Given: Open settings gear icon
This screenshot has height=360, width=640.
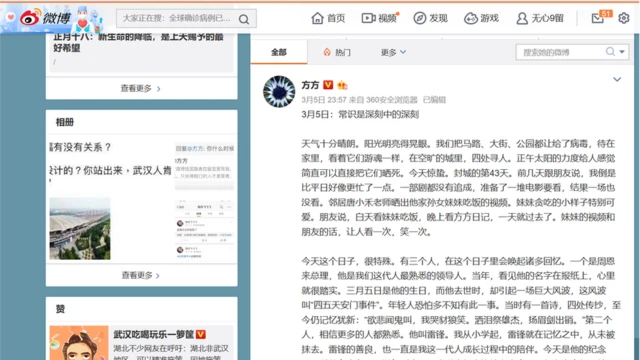Looking at the screenshot, I should [624, 18].
